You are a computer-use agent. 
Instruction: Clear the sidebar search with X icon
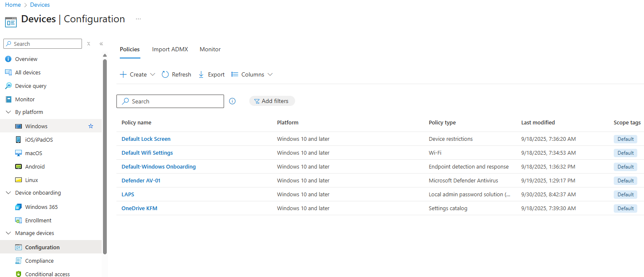pyautogui.click(x=89, y=44)
